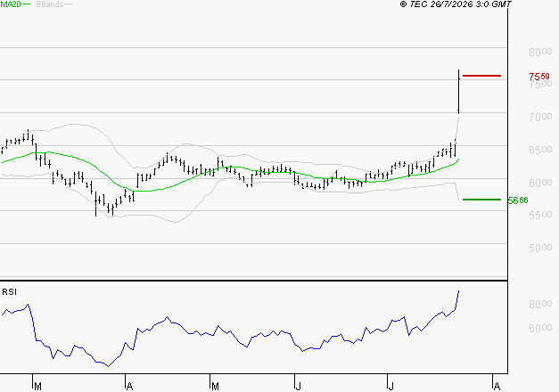Click the RSI indicator label
The height and width of the screenshot is (392, 559).
pyautogui.click(x=9, y=292)
